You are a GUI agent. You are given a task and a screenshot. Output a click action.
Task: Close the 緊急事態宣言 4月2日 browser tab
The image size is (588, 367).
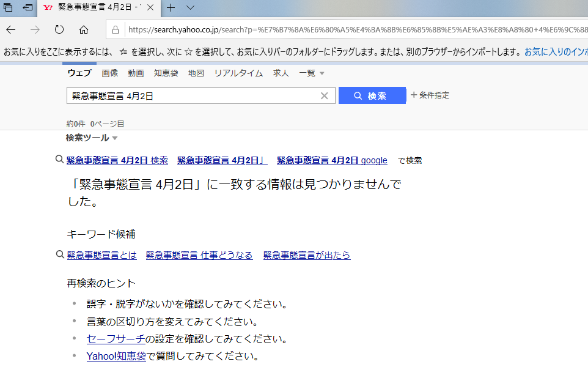(x=150, y=7)
